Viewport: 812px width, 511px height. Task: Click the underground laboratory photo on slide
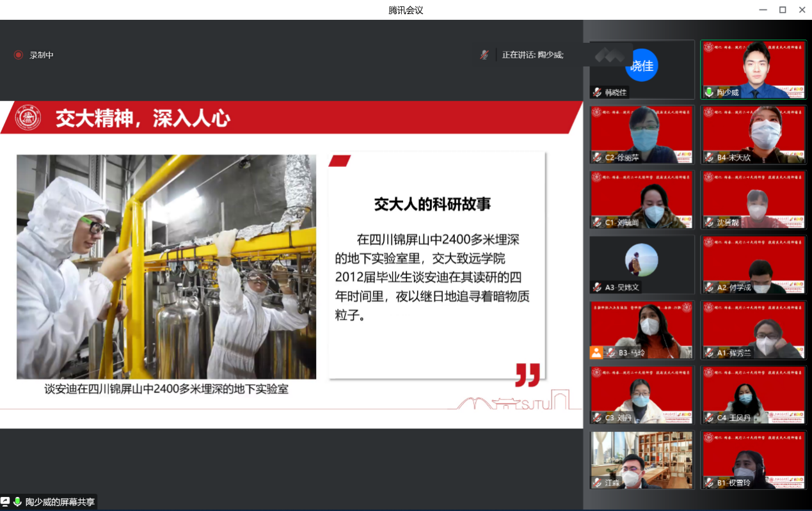tap(166, 267)
